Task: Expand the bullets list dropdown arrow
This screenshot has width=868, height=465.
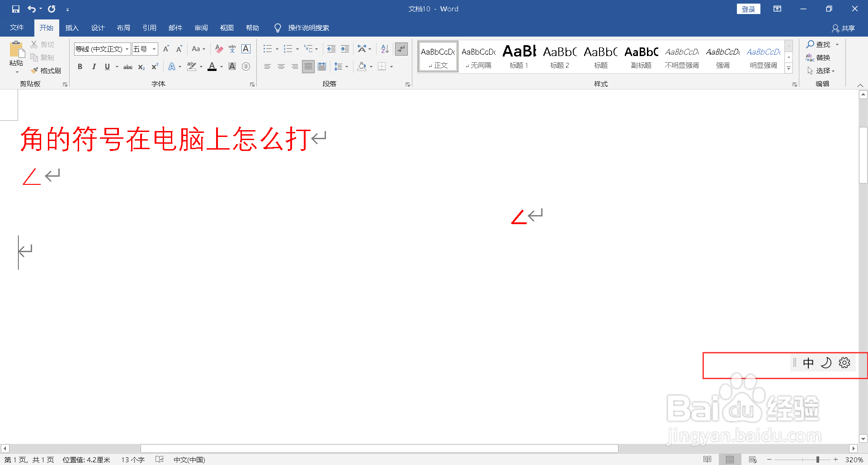Action: pos(277,49)
